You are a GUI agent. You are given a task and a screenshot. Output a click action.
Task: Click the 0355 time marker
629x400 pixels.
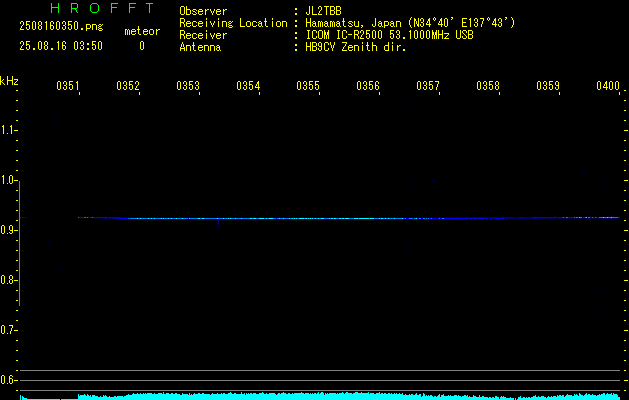[308, 86]
